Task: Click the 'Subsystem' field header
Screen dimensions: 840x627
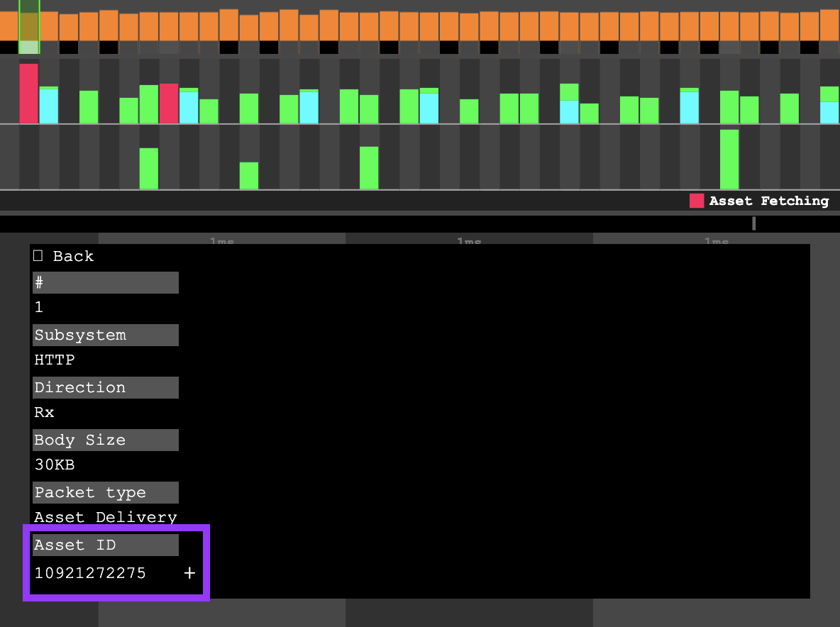Action: point(106,335)
